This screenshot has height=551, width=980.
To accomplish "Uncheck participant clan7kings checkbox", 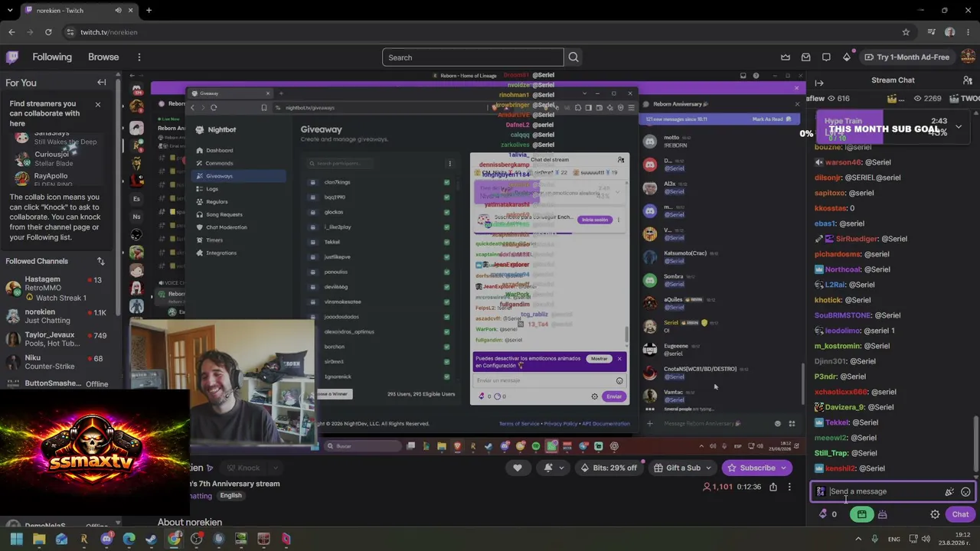I will [446, 182].
